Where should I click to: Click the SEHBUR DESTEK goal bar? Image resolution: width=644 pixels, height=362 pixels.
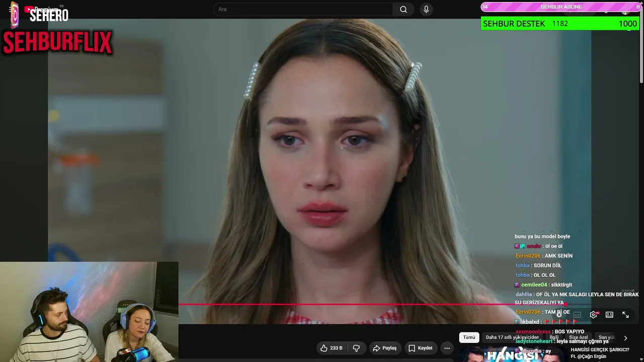pyautogui.click(x=560, y=24)
